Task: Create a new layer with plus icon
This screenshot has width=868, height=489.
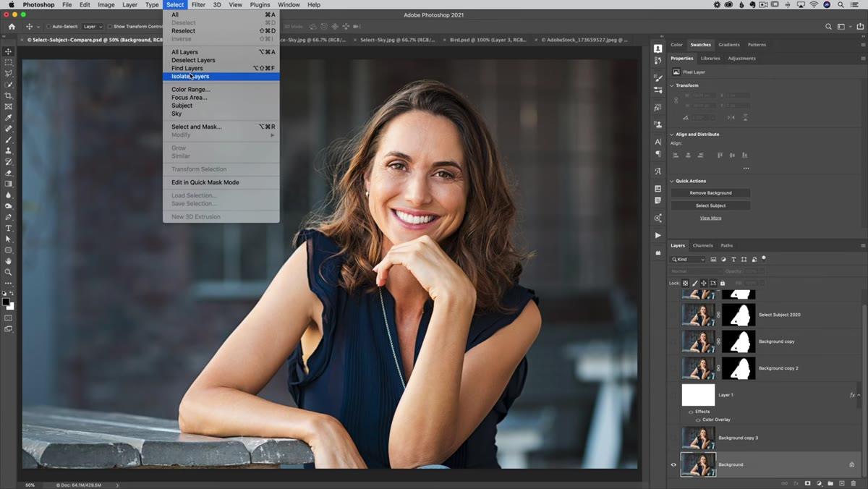Action: click(842, 482)
